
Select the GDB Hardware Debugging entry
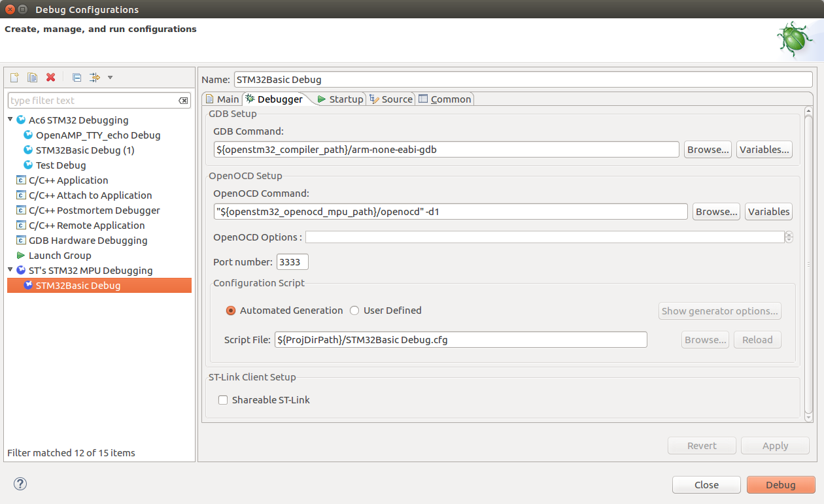click(x=88, y=241)
